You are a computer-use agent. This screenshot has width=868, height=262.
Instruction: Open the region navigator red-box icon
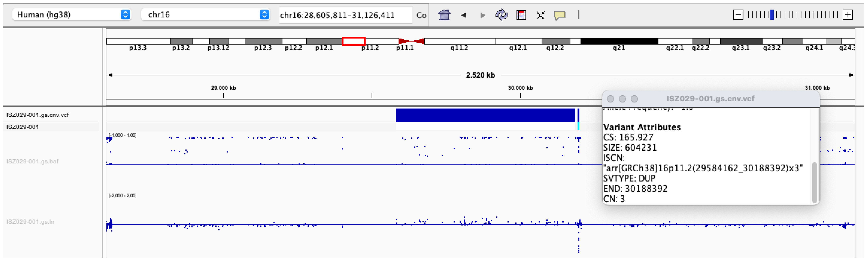tap(521, 15)
